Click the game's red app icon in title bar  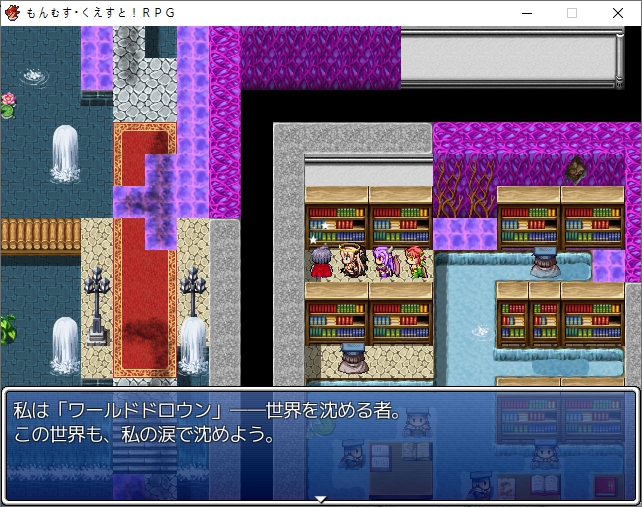click(x=12, y=13)
